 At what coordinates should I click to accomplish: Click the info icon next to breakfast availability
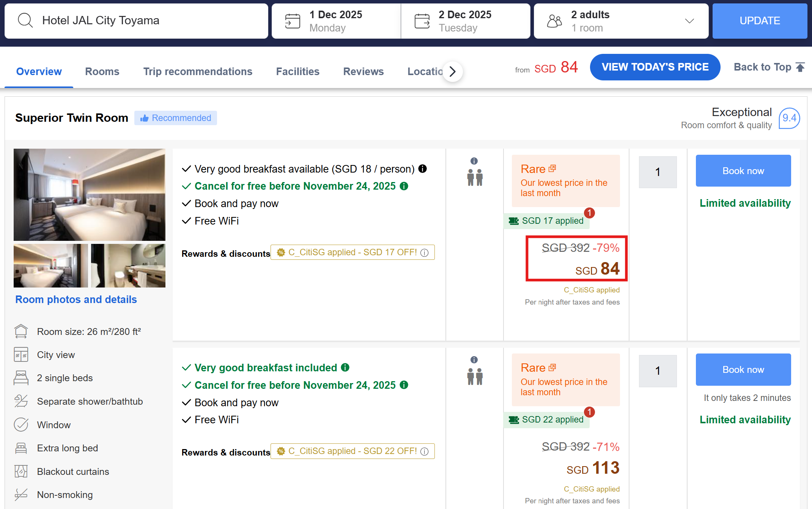[423, 168]
